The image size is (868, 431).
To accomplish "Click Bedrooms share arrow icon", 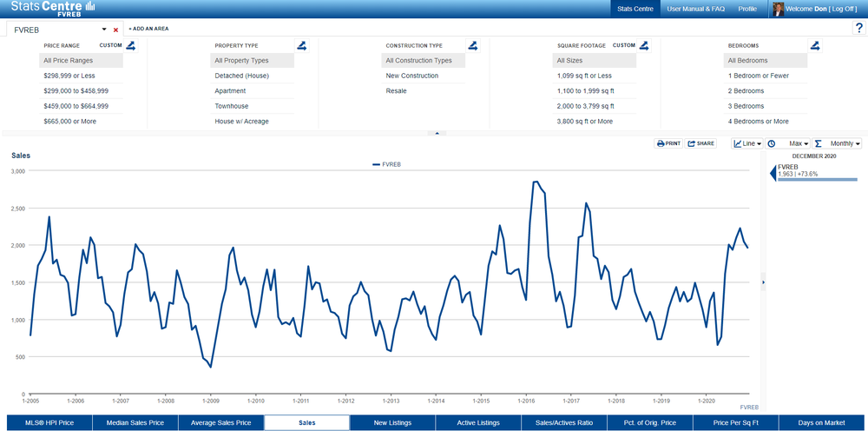I will coord(815,45).
